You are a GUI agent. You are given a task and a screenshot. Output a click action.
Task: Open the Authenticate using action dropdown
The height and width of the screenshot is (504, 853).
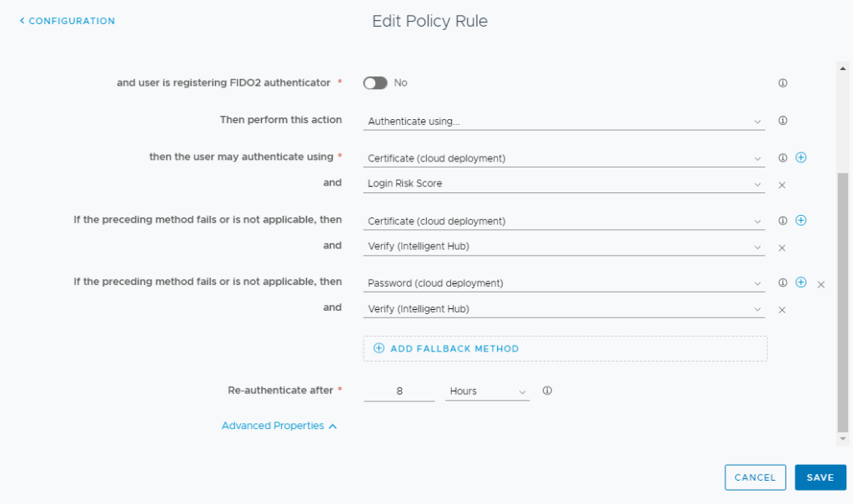pyautogui.click(x=564, y=122)
